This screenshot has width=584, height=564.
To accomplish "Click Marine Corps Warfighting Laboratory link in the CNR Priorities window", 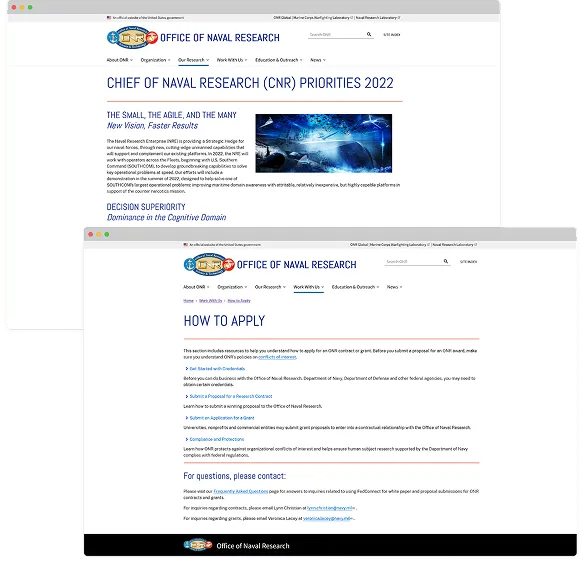I will pos(324,18).
